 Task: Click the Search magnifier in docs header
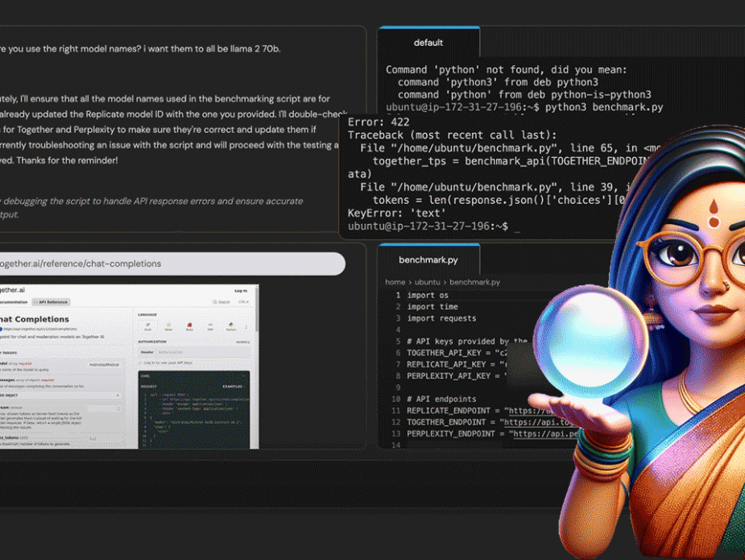click(215, 302)
